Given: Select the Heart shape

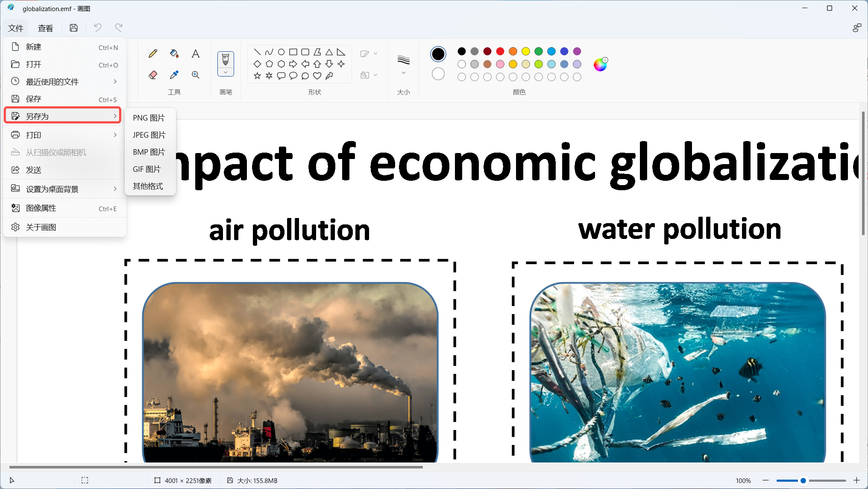Looking at the screenshot, I should [x=317, y=76].
